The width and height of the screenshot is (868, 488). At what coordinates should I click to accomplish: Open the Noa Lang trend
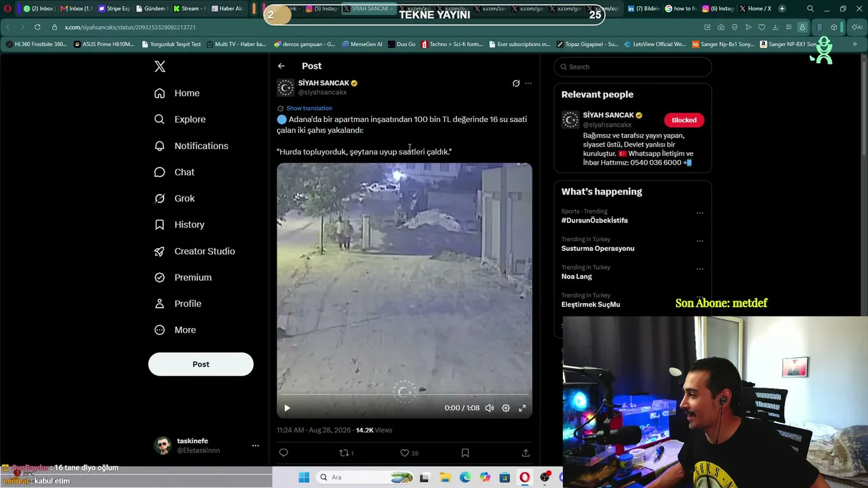[576, 277]
